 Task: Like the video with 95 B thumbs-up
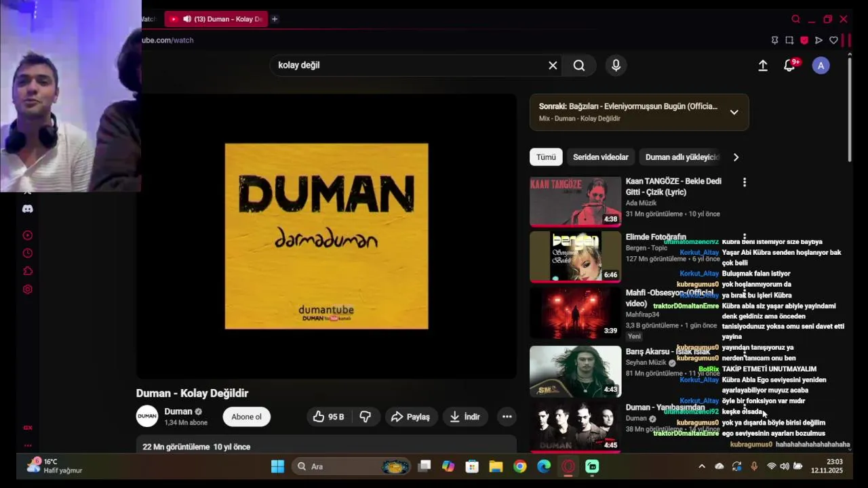(328, 417)
